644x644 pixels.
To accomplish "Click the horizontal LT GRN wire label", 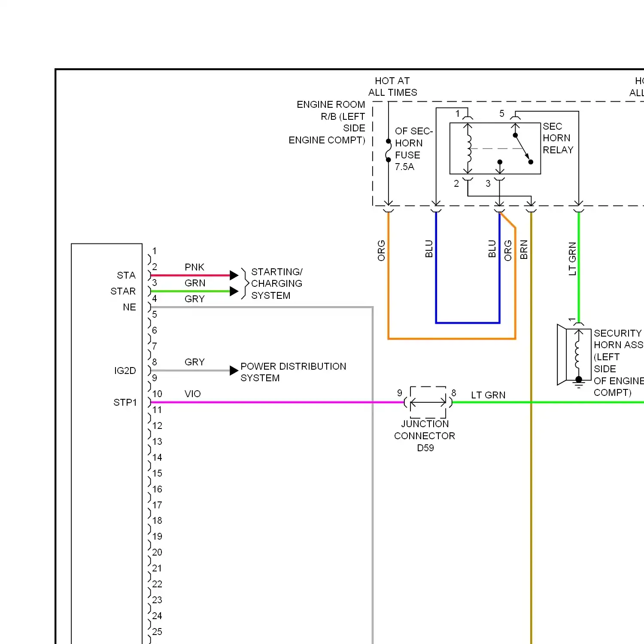I will (x=488, y=395).
